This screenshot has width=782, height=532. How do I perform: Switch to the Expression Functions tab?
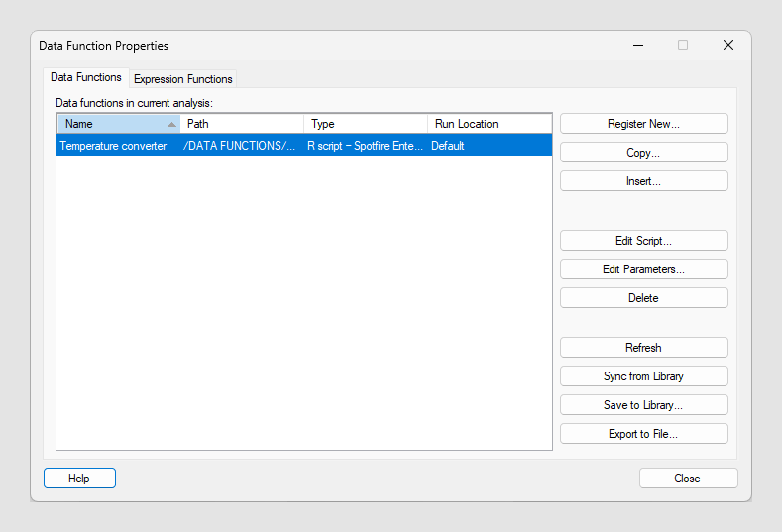183,79
